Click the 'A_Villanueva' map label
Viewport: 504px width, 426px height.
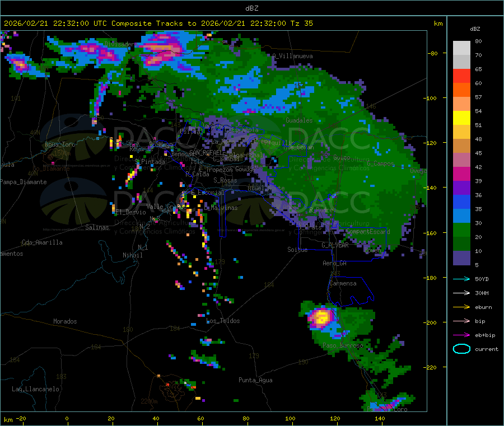292,56
